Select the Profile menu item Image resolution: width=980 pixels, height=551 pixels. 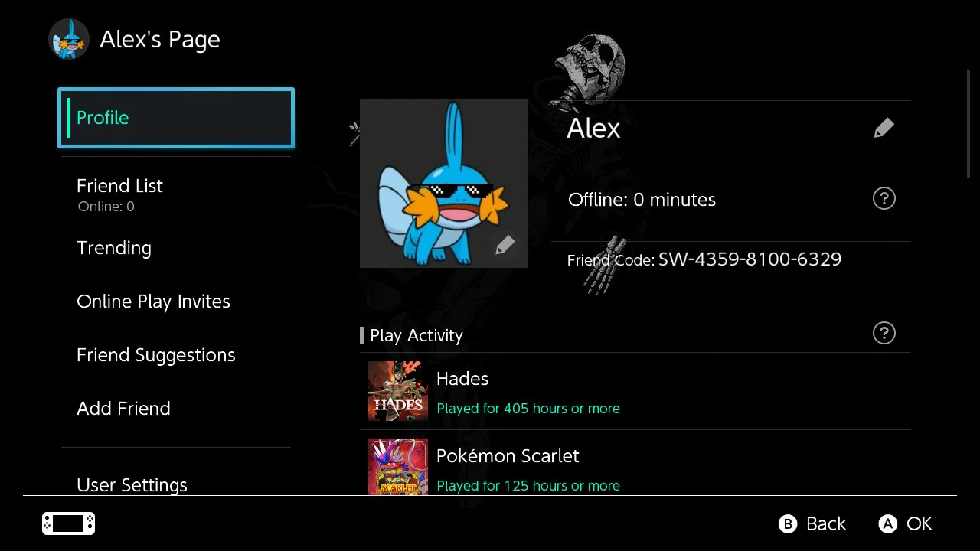tap(176, 118)
